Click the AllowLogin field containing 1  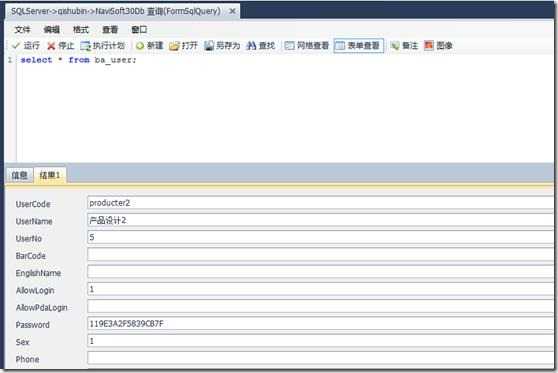click(320, 289)
